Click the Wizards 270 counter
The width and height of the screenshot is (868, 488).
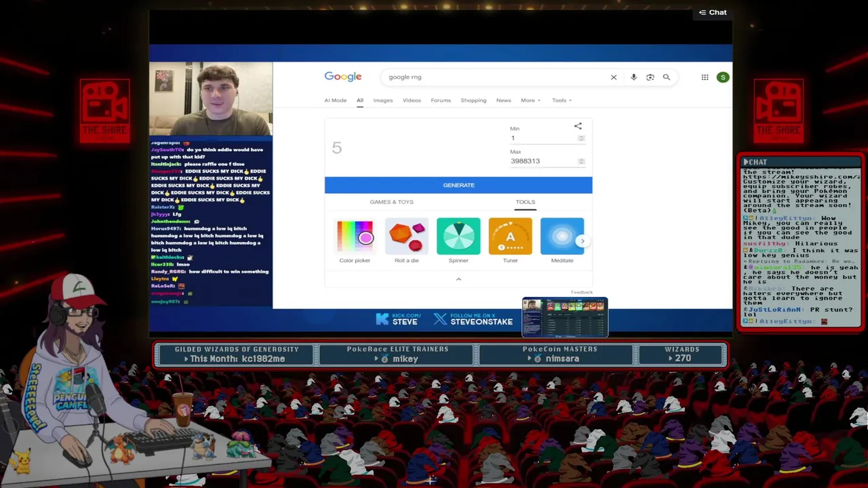(x=682, y=354)
